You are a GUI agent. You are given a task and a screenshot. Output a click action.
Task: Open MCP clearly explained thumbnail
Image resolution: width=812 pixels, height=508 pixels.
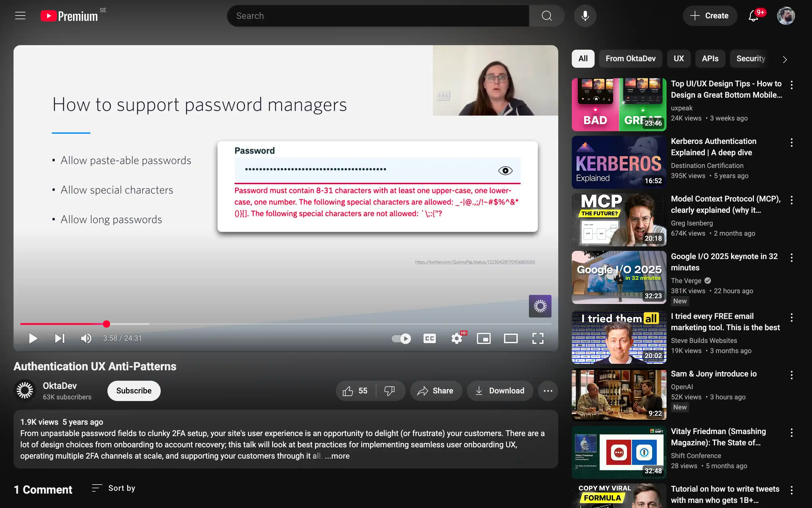619,220
